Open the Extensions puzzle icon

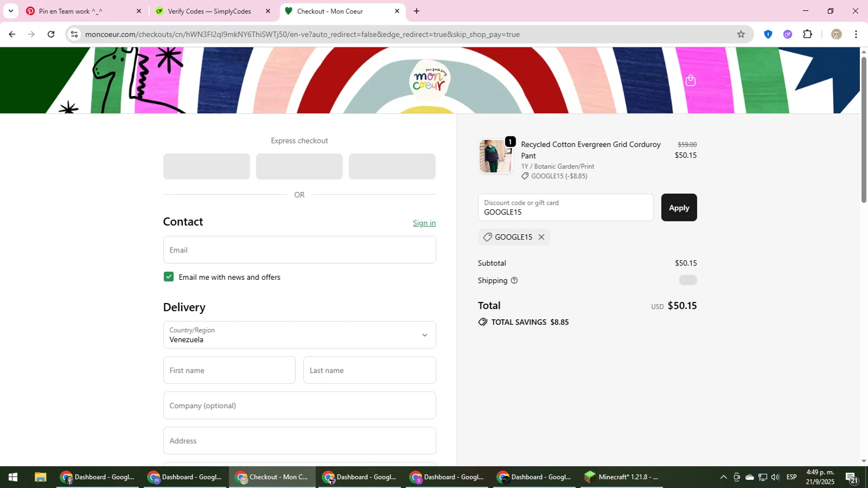[808, 34]
